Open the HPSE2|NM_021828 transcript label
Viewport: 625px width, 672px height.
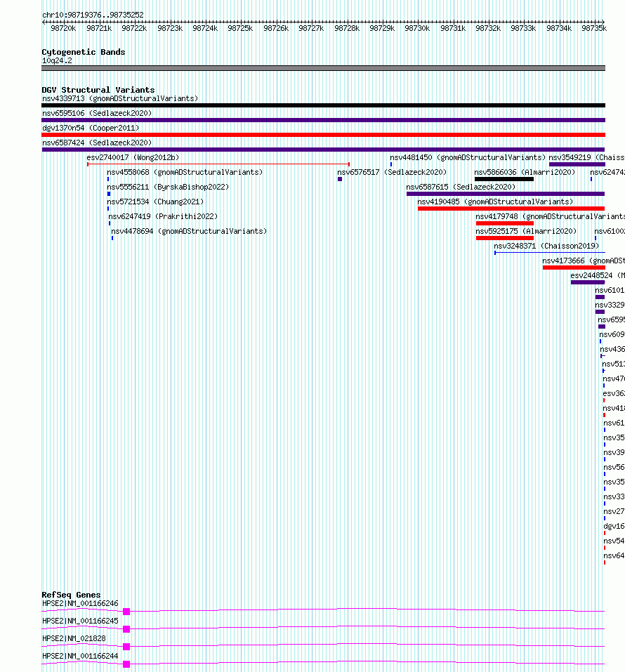[x=74, y=638]
